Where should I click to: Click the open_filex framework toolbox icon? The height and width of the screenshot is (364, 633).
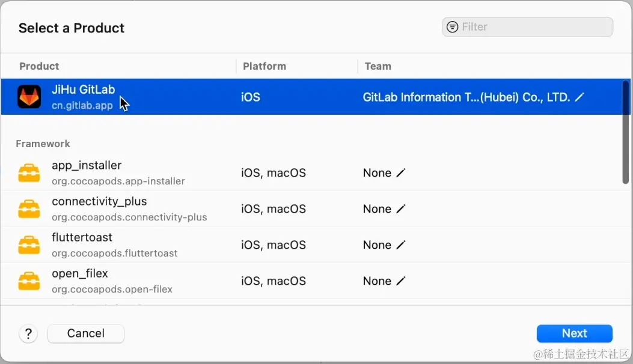point(29,281)
